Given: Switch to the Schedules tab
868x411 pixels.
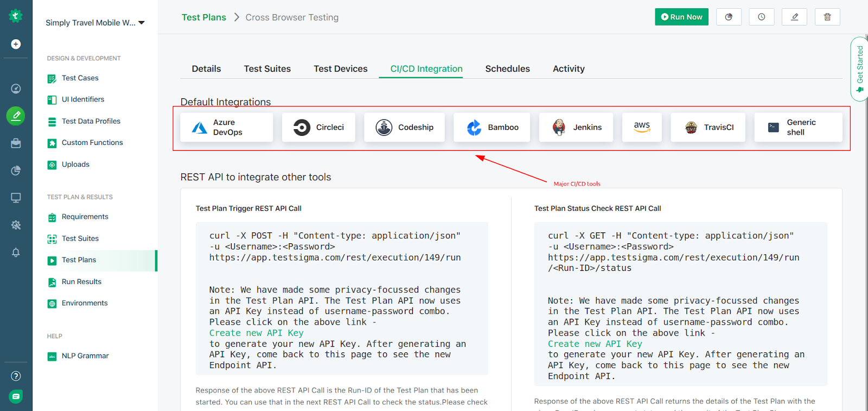Looking at the screenshot, I should coord(508,69).
